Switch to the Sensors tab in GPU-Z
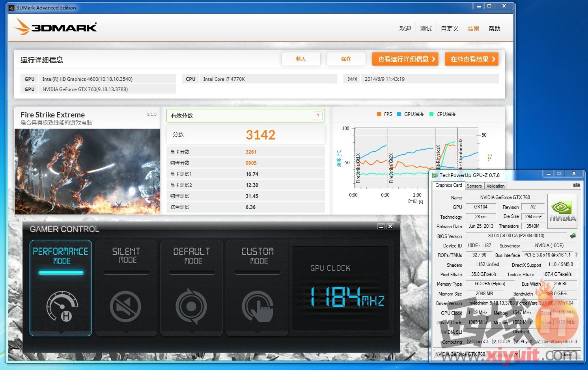This screenshot has width=588, height=370. (474, 186)
